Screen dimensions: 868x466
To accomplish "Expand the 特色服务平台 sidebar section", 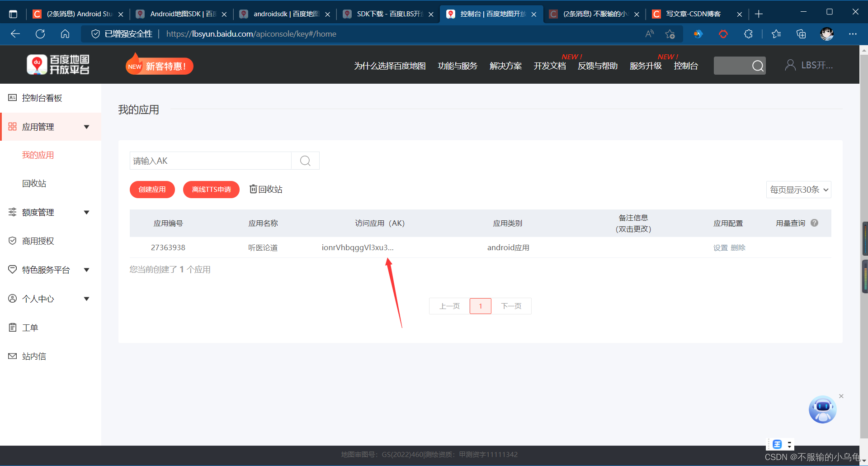I will pos(51,270).
